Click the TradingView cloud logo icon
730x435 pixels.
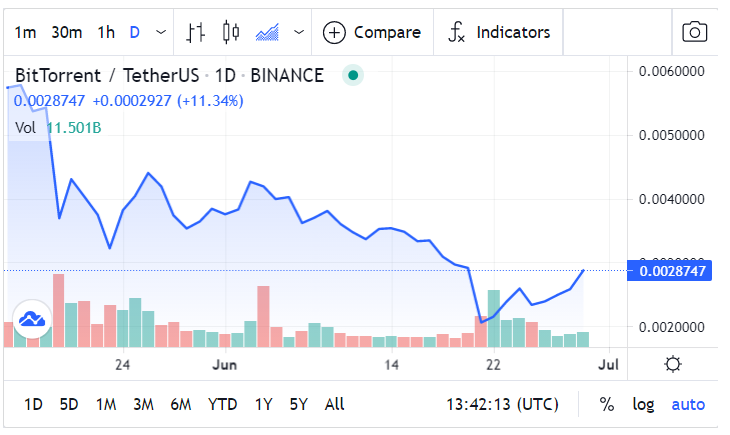coord(32,319)
